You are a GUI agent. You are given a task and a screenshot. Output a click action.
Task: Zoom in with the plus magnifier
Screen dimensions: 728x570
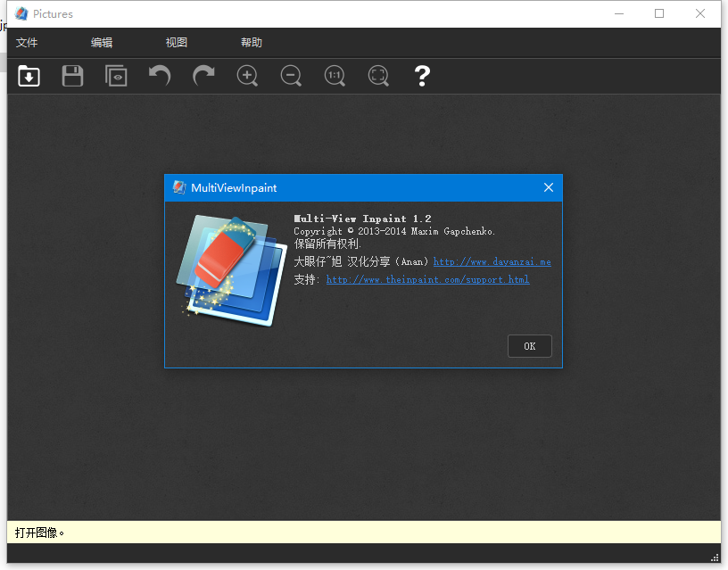247,76
